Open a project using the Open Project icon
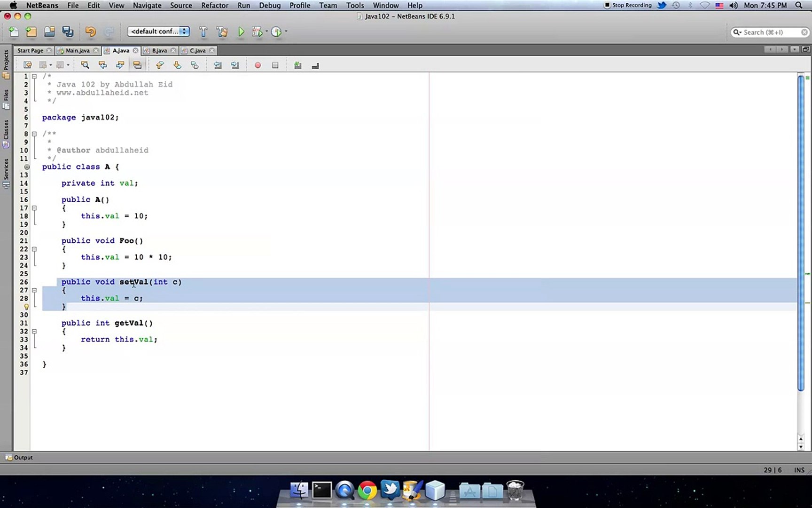 point(49,32)
